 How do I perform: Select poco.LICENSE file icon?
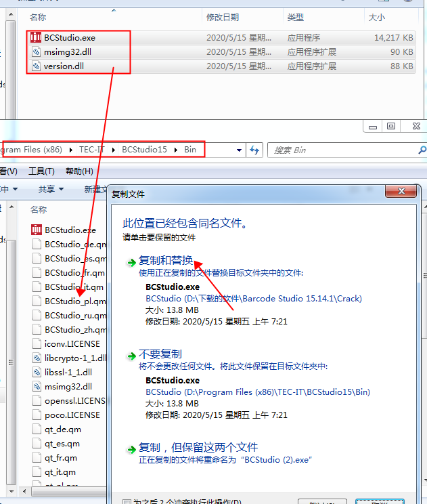pos(37,415)
